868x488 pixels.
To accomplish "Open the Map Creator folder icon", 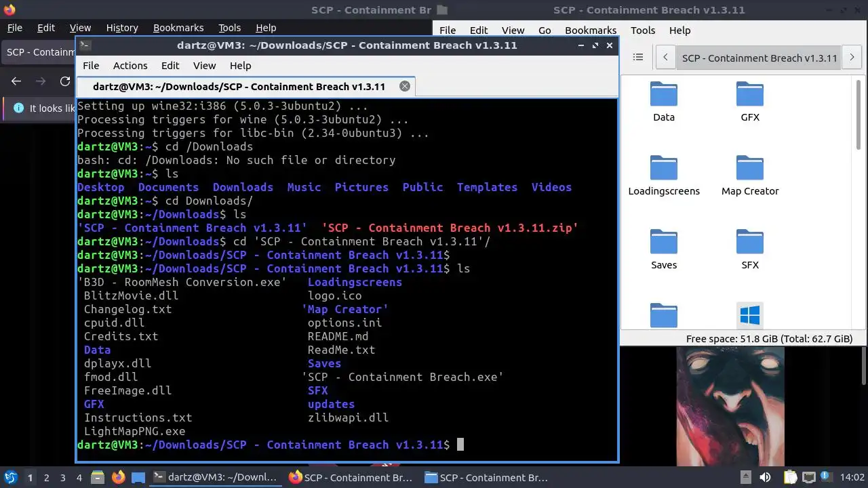I will [749, 168].
